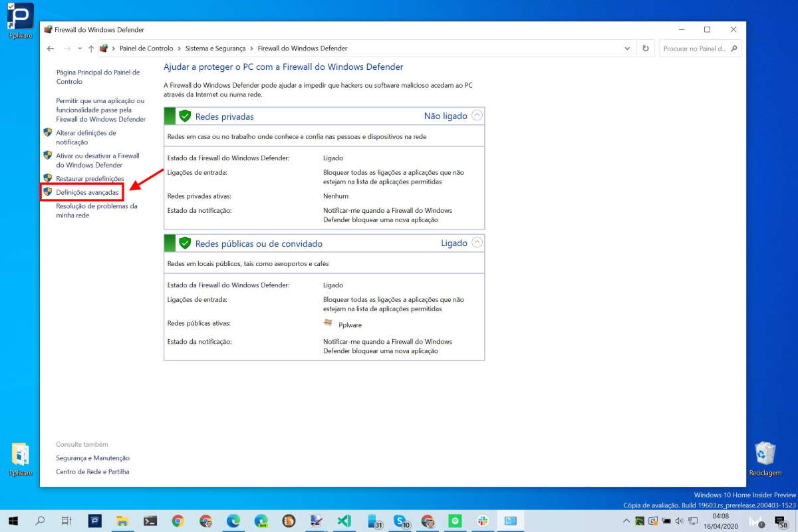Launch Slack from the taskbar

click(x=483, y=521)
